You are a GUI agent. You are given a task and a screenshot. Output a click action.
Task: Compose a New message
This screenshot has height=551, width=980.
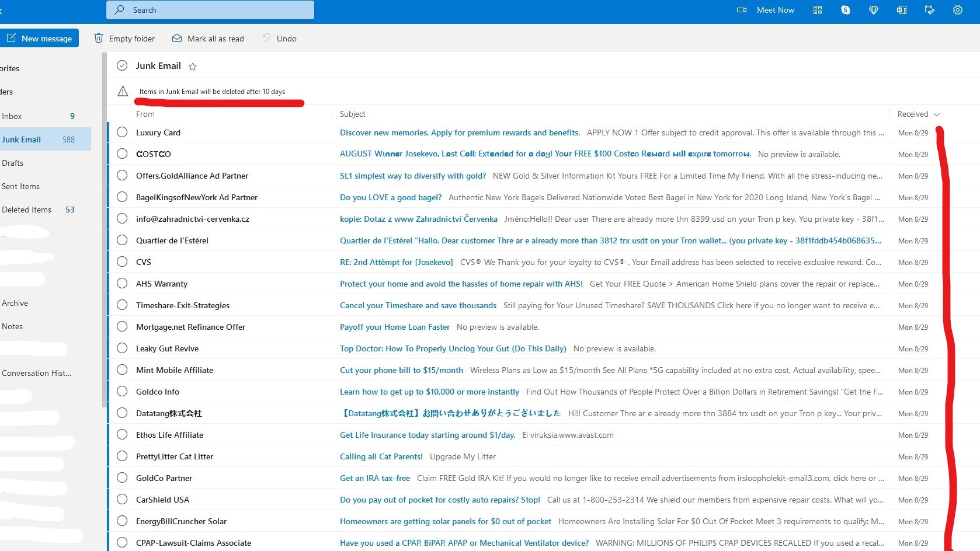click(39, 38)
